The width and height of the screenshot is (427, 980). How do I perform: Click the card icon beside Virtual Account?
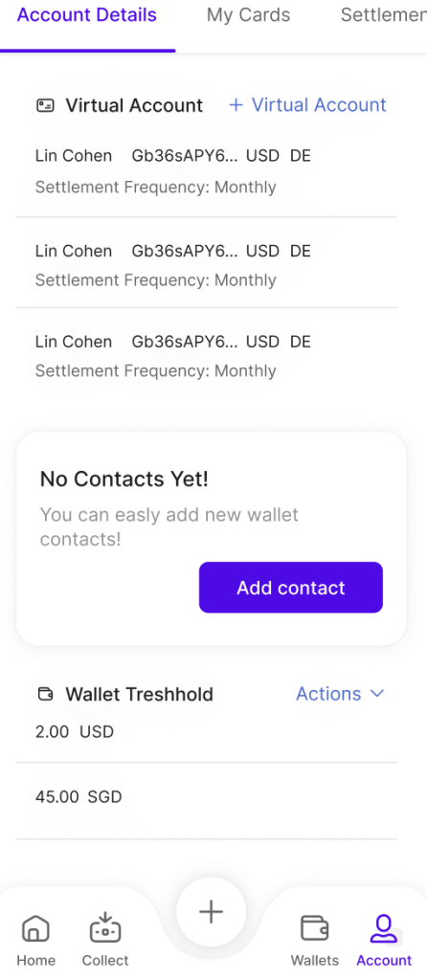45,105
